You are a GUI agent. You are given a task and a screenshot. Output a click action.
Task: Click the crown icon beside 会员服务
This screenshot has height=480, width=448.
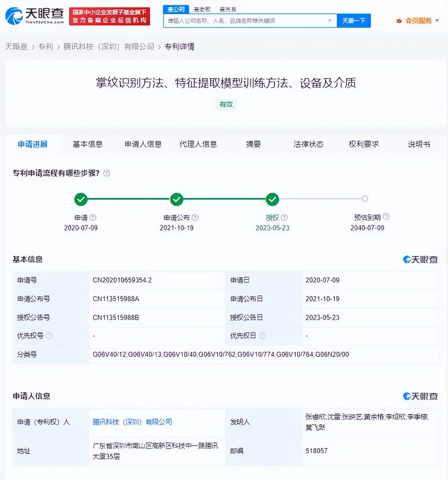coord(398,21)
